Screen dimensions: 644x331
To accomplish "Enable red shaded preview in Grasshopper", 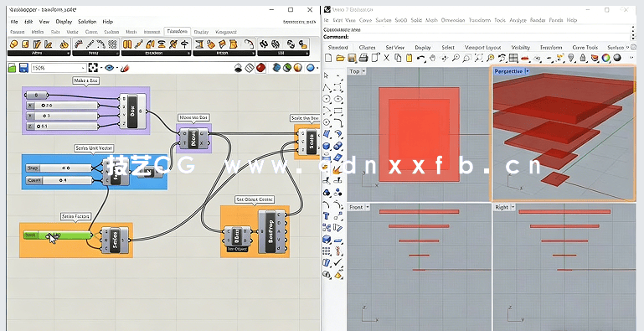I will tap(260, 68).
